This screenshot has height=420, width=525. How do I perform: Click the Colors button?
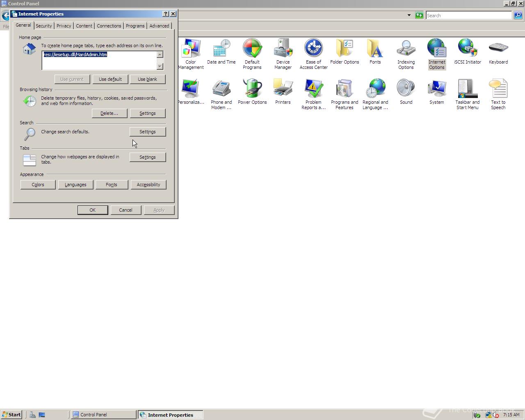point(38,185)
